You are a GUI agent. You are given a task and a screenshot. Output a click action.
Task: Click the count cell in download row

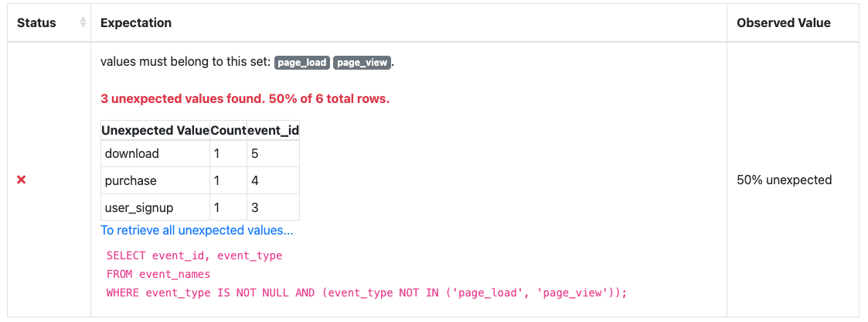point(228,153)
